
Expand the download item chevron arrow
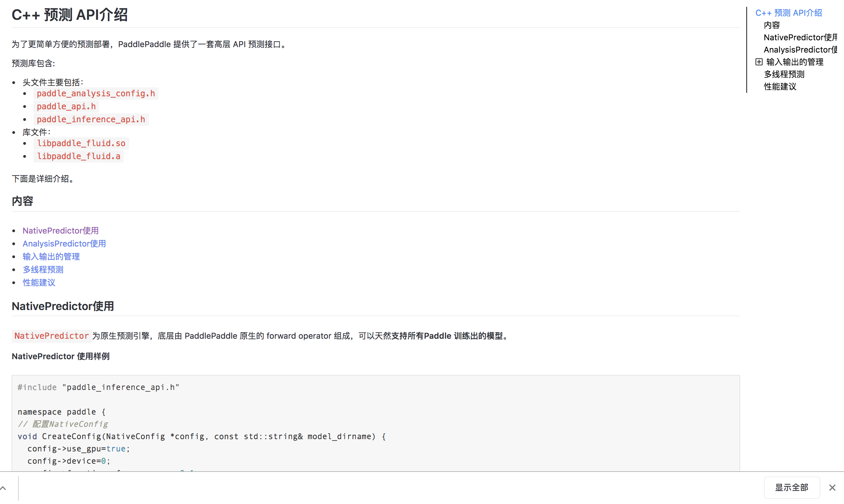(3, 488)
